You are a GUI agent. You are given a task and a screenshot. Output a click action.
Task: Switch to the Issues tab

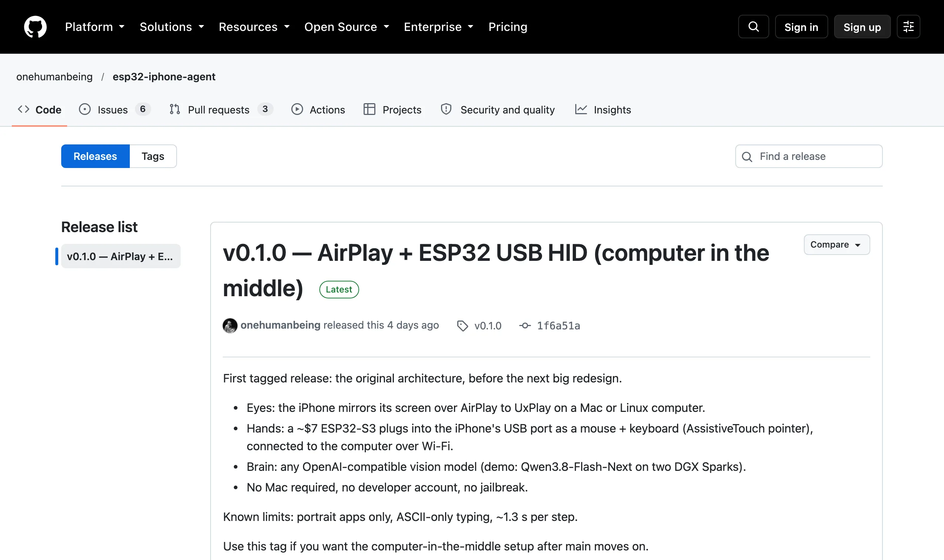pyautogui.click(x=114, y=109)
